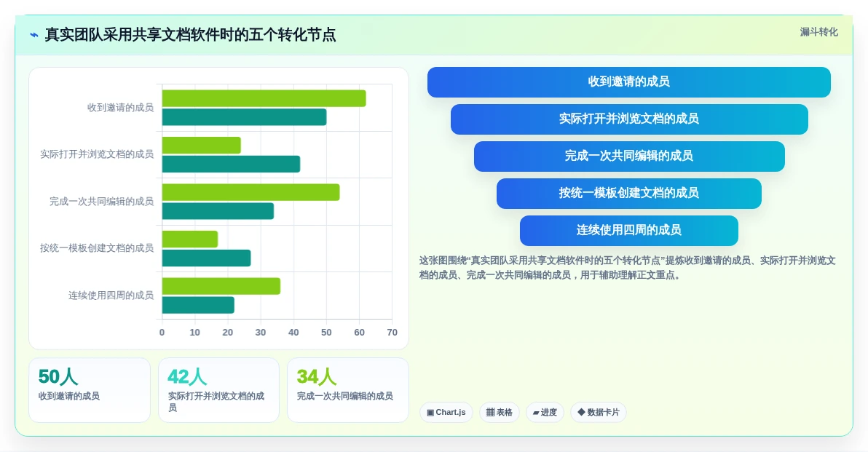Image resolution: width=868 pixels, height=452 pixels.
Task: Select the 完成一次共同编辑的成员 funnel stage
Action: point(629,156)
